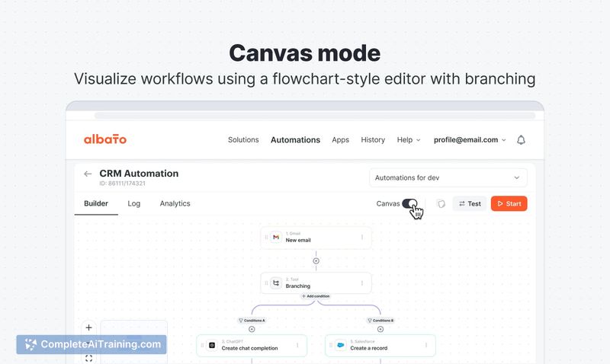
Task: Click the copy icon next to Test
Action: tap(441, 204)
